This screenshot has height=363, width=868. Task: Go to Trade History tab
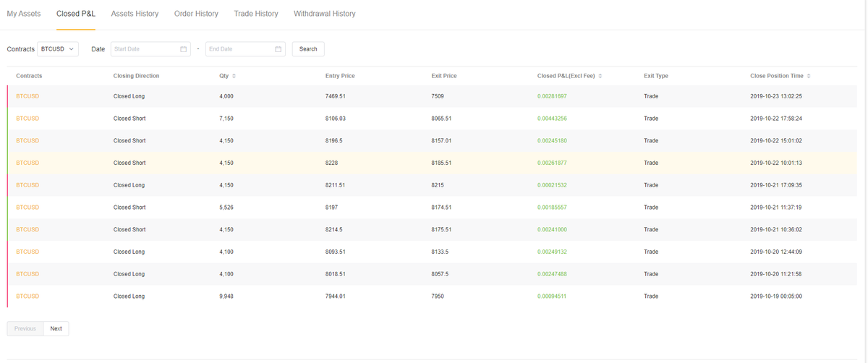click(x=256, y=14)
